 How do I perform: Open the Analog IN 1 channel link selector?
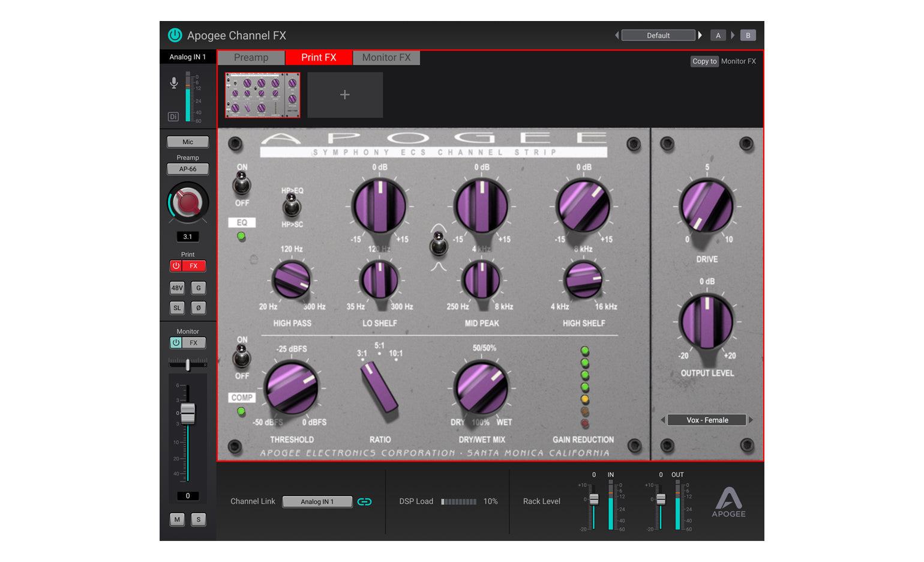pos(317,501)
